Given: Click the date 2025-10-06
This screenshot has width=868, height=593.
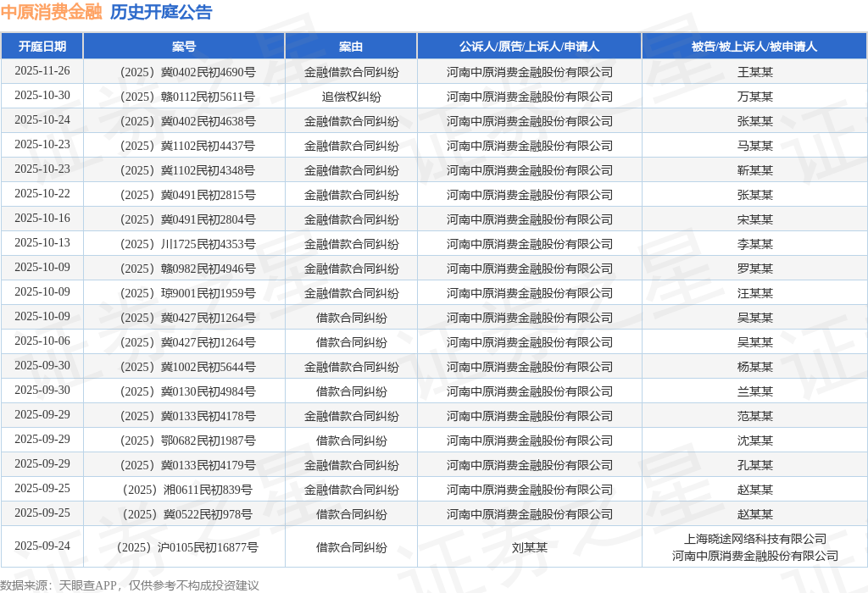Looking at the screenshot, I should (42, 341).
